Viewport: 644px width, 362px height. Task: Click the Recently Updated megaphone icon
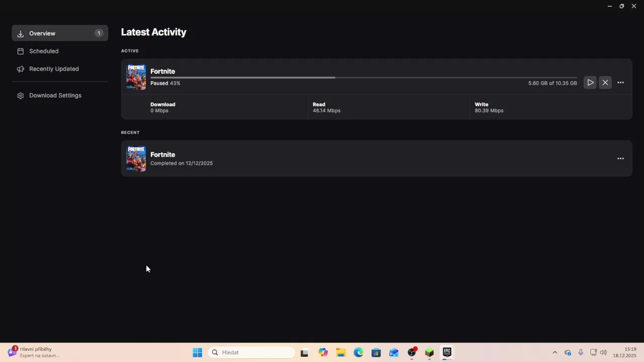click(21, 69)
